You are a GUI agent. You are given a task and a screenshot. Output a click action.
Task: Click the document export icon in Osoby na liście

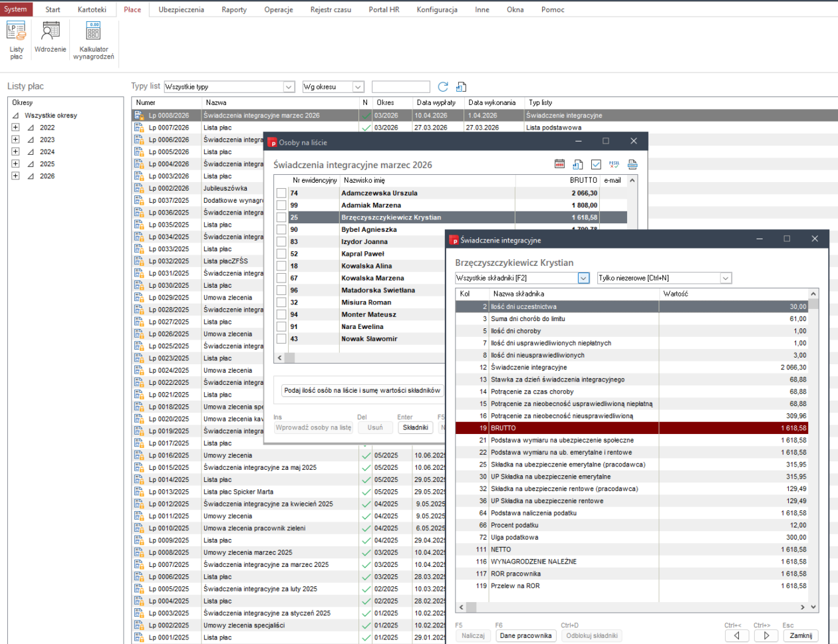pos(578,164)
